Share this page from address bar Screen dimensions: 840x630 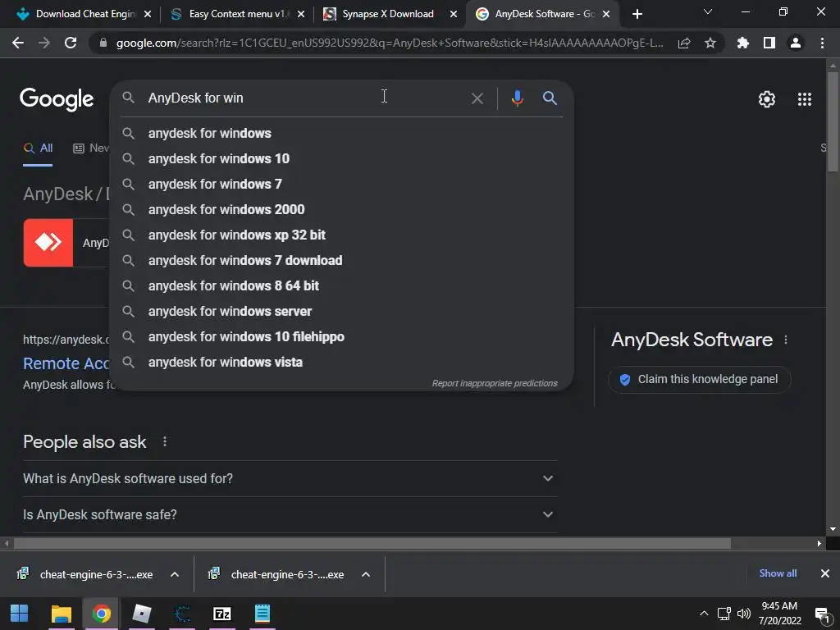[x=684, y=43]
